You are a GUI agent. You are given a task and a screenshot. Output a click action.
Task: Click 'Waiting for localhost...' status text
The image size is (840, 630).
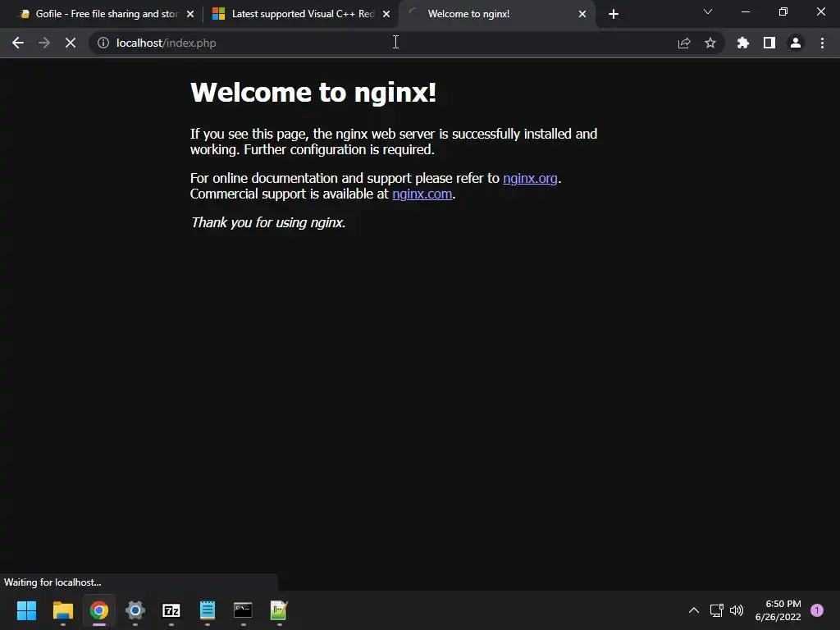52,582
